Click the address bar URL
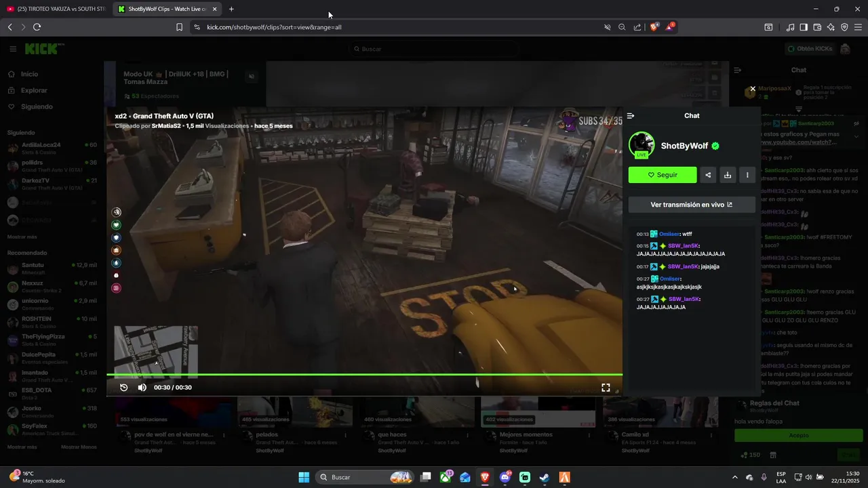The image size is (868, 488). coord(274,27)
